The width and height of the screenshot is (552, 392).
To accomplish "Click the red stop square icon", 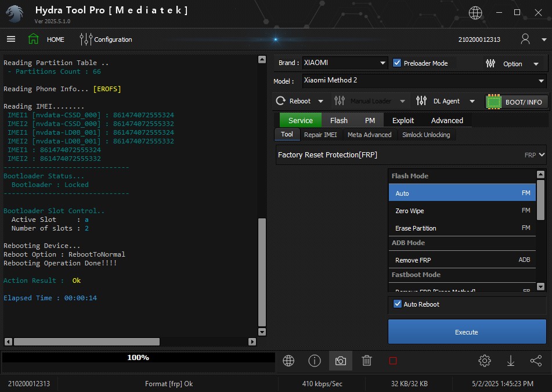I will pos(393,361).
